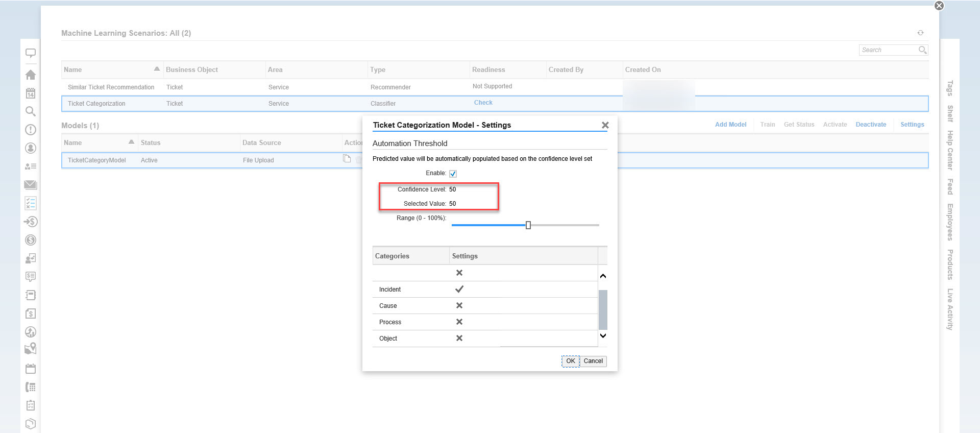Viewport: 980px width, 433px height.
Task: Open the Tags side tab
Action: pyautogui.click(x=950, y=88)
